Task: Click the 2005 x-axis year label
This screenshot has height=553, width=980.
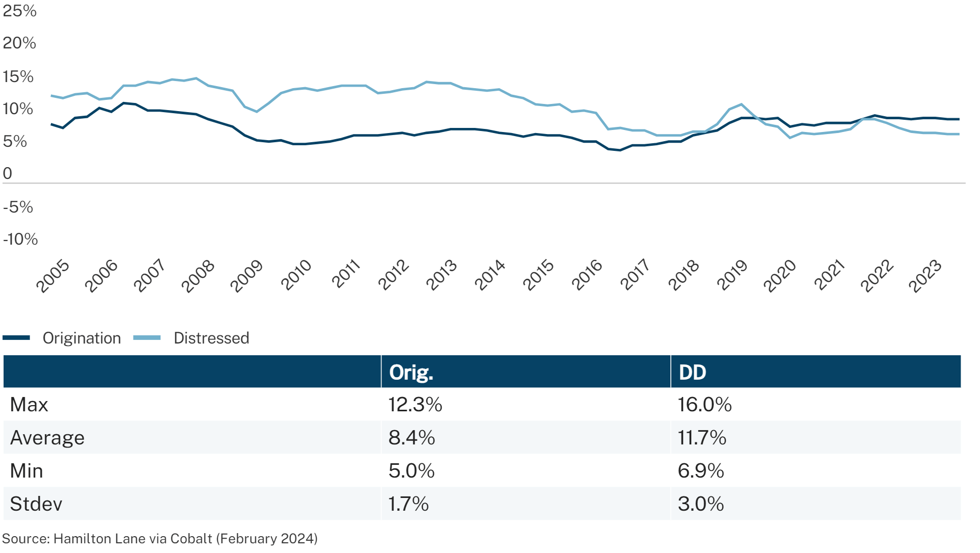Action: click(x=52, y=276)
